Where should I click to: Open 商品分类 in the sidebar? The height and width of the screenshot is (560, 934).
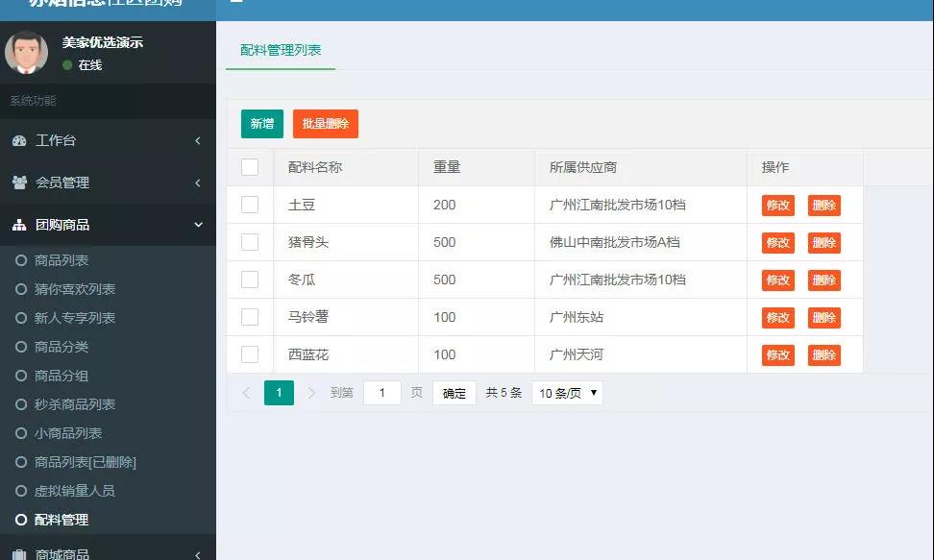coord(61,347)
